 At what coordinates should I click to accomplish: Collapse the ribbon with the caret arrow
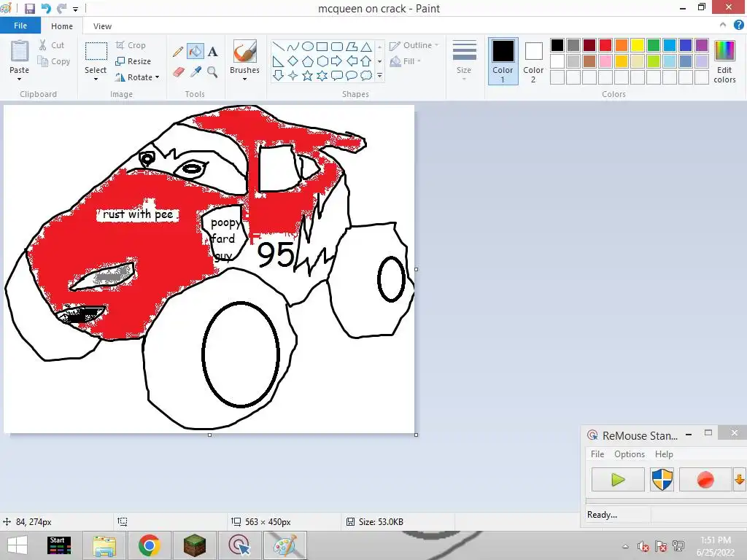tap(723, 25)
